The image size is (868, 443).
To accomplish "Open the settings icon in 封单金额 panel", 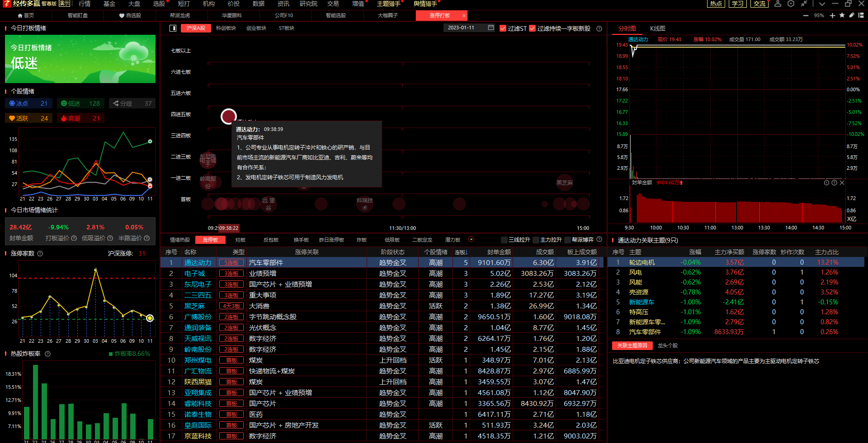I will 826,183.
